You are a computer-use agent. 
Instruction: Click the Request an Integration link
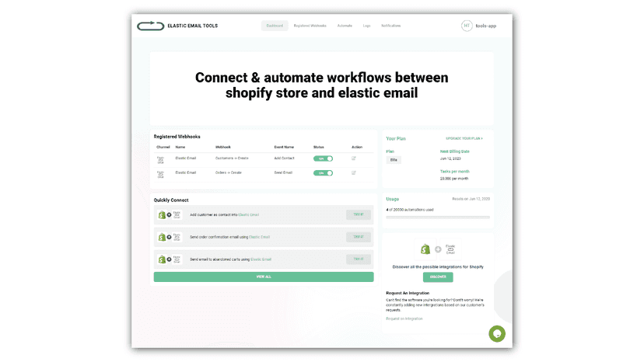[404, 319]
